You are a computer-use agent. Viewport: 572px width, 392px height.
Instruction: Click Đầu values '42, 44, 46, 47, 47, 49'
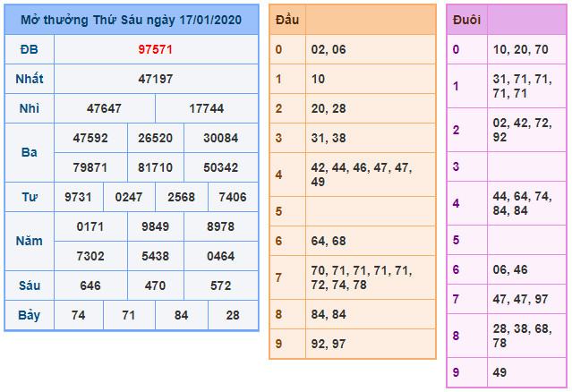pyautogui.click(x=362, y=175)
